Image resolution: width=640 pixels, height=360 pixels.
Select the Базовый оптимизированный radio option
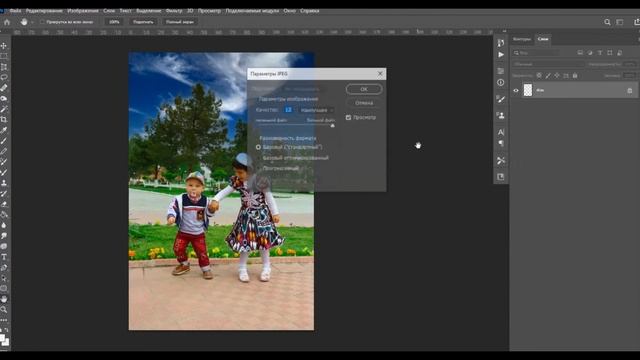[x=258, y=158]
